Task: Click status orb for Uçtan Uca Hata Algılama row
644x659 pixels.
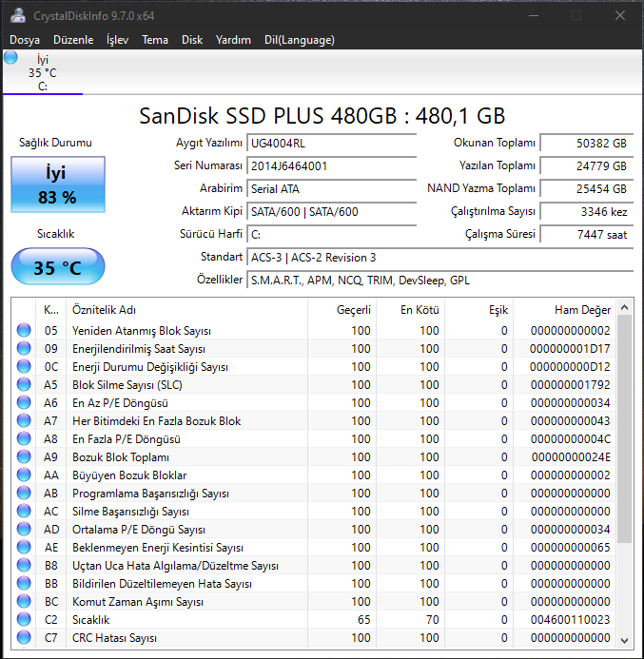Action: [x=24, y=565]
